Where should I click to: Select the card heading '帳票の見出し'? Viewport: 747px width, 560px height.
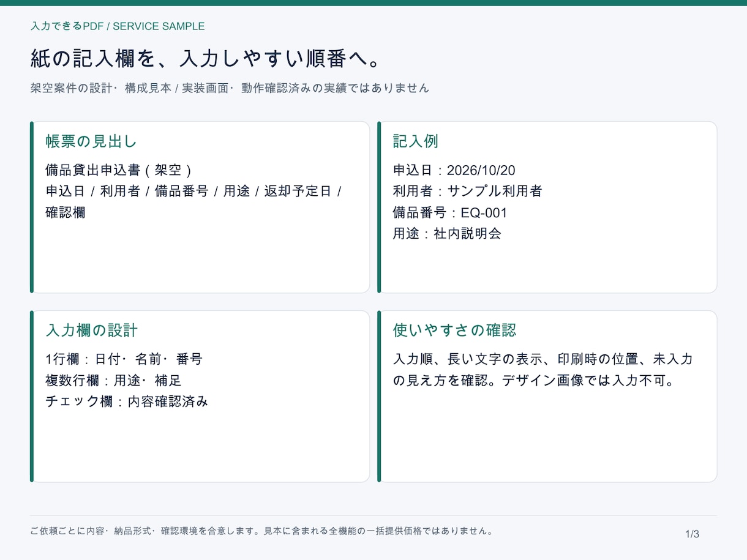[x=91, y=141]
